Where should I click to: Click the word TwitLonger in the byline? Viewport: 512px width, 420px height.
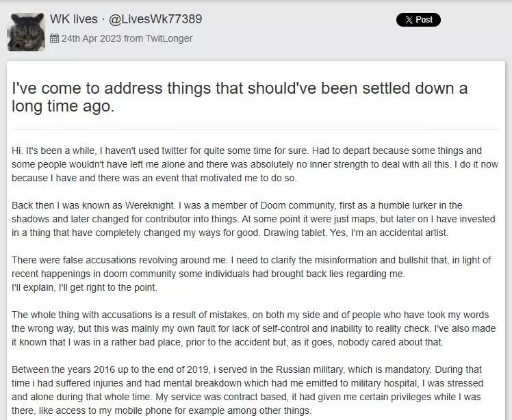tap(169, 39)
